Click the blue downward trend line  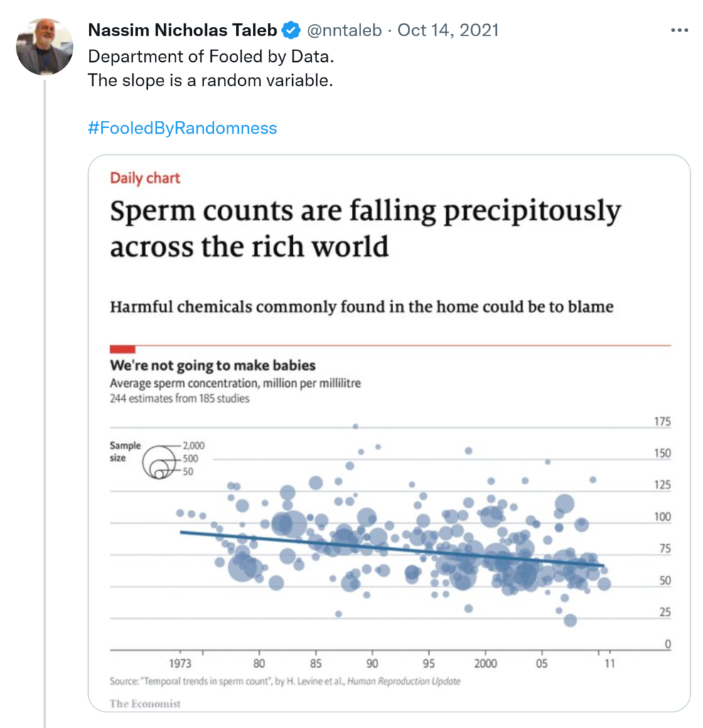click(391, 549)
